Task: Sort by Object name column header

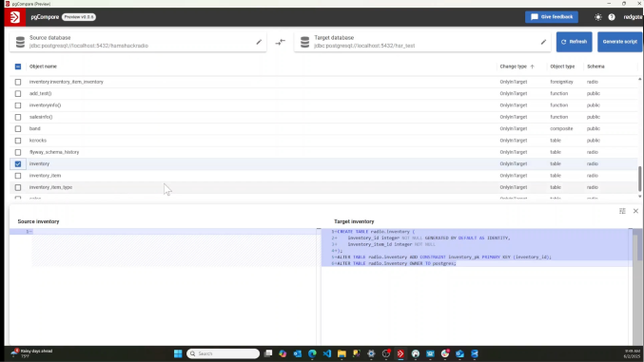Action: click(x=43, y=67)
